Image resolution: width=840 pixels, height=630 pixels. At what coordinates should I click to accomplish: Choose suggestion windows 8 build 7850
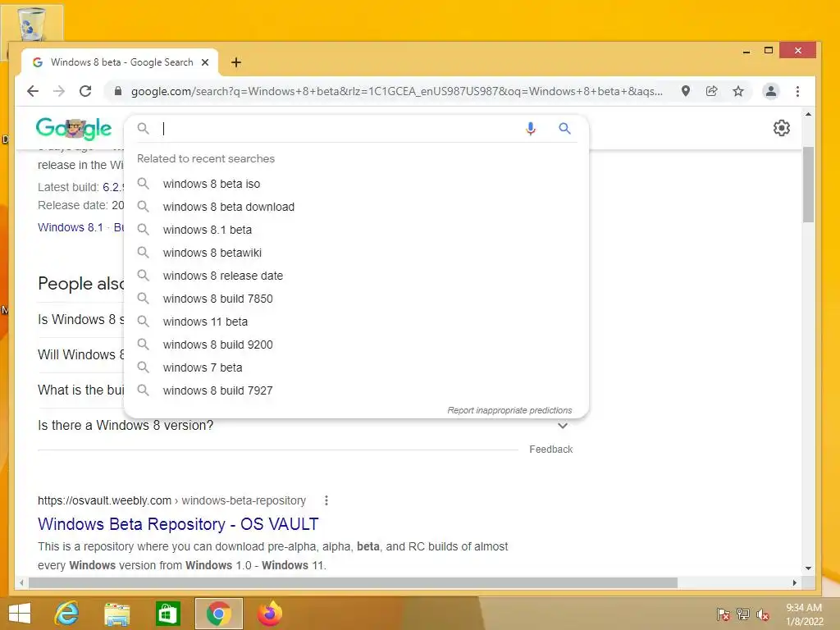click(356, 299)
